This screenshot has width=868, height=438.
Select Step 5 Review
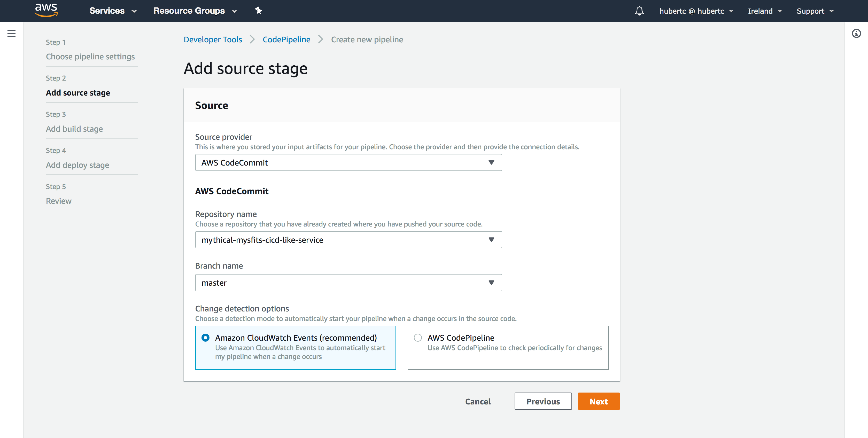pos(59,201)
